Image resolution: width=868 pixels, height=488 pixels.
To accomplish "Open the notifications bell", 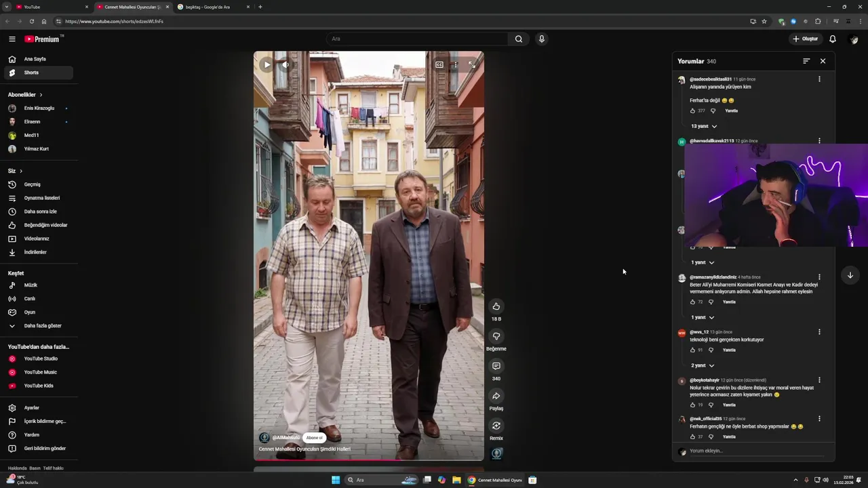I will tap(833, 39).
